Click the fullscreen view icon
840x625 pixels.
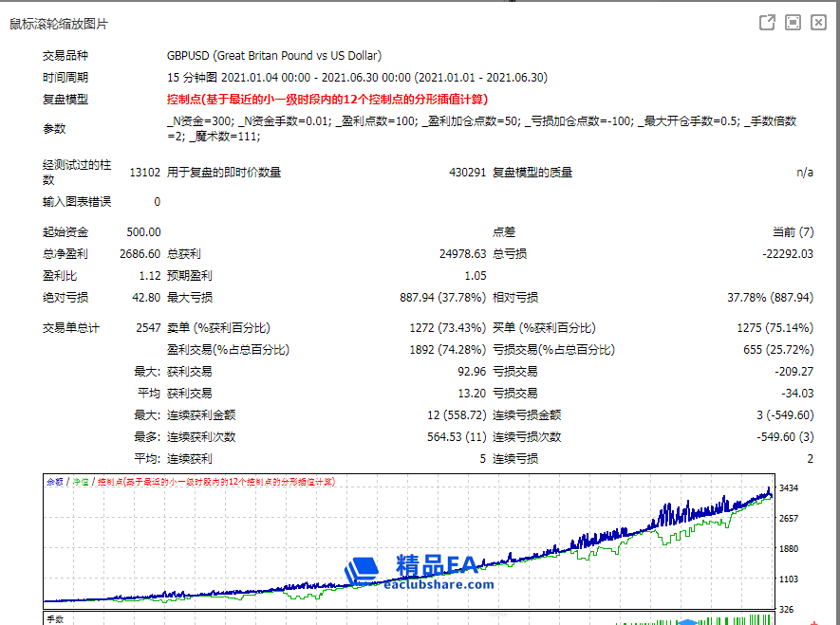pos(793,23)
